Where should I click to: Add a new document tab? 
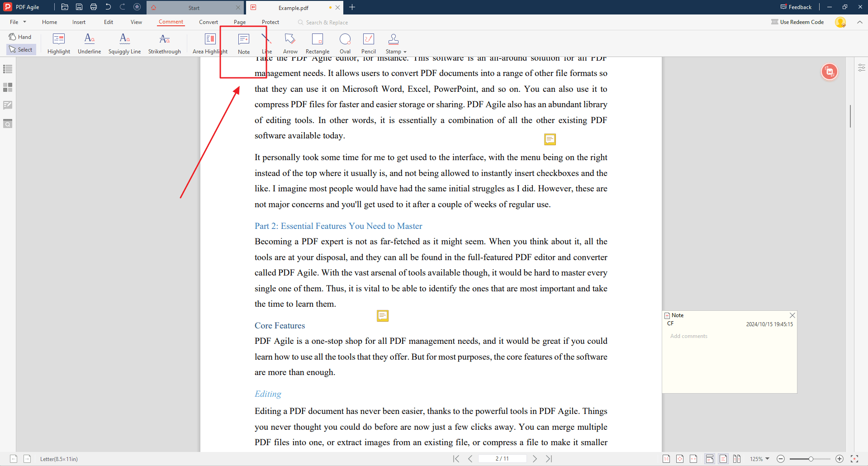pyautogui.click(x=352, y=7)
